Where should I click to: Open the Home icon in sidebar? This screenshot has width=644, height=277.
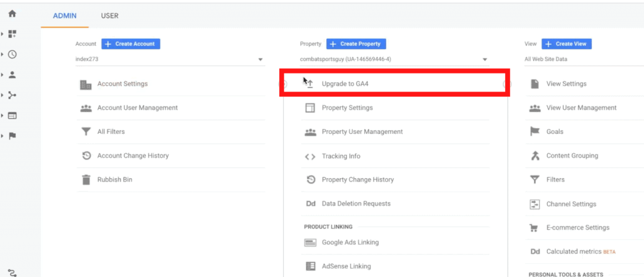(13, 14)
